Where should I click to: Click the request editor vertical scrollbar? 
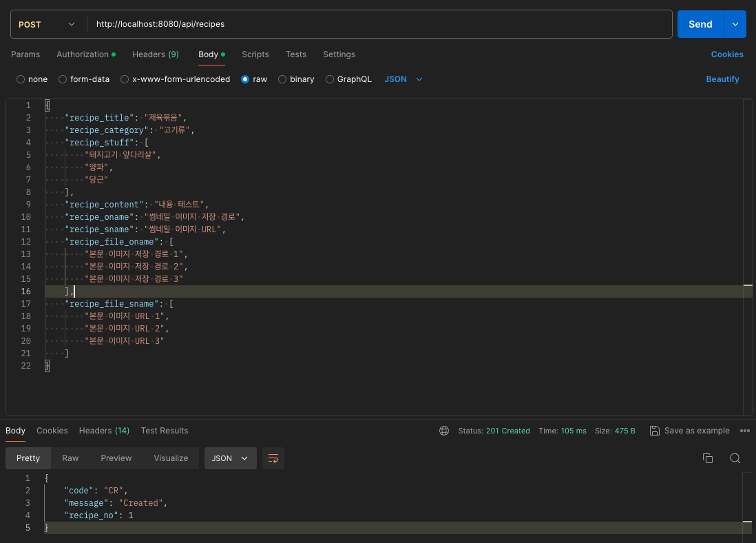(x=748, y=256)
